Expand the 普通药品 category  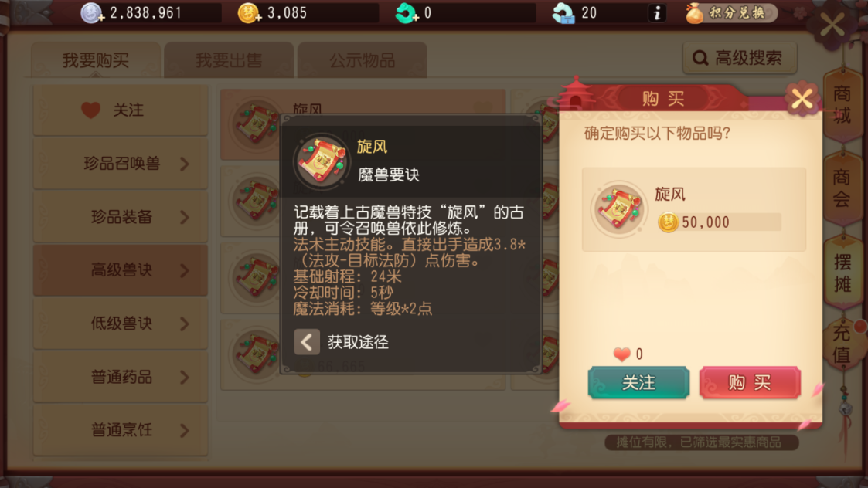121,377
